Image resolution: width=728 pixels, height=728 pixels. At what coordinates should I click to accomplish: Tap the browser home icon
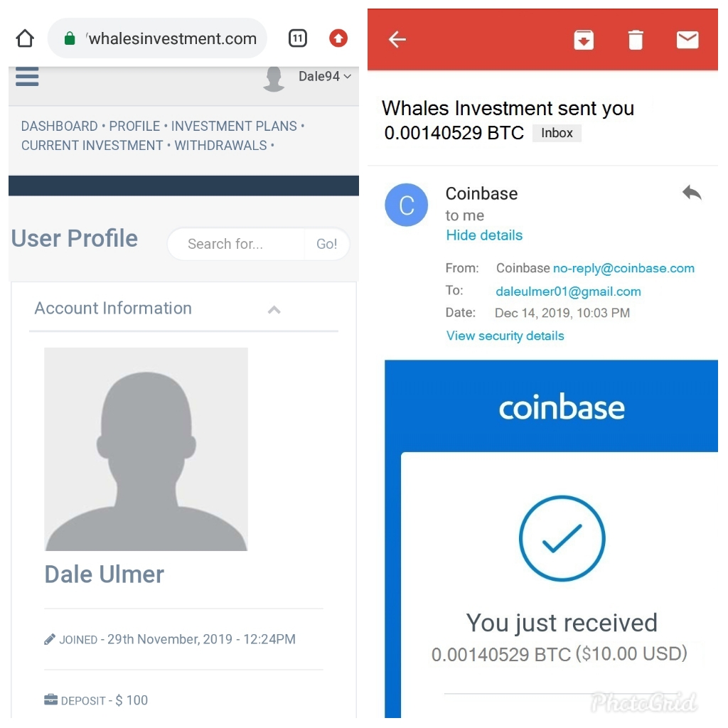click(25, 38)
